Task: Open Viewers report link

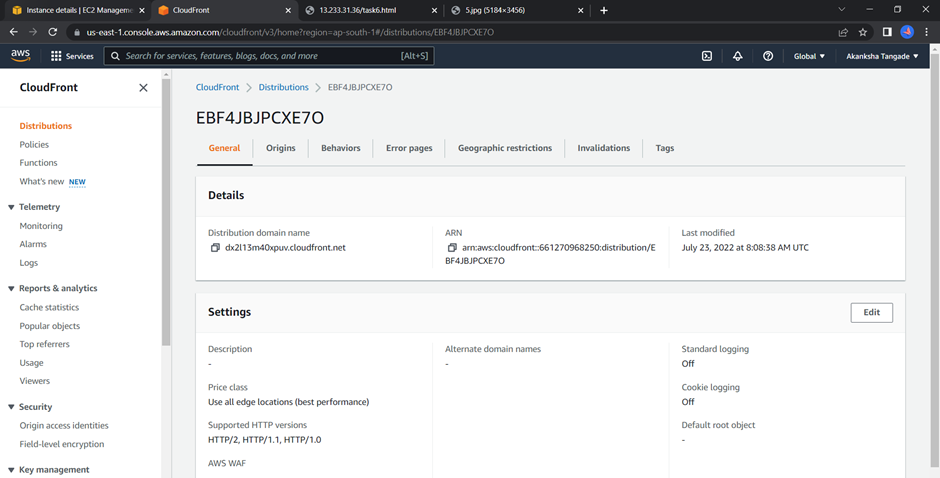Action: point(35,381)
